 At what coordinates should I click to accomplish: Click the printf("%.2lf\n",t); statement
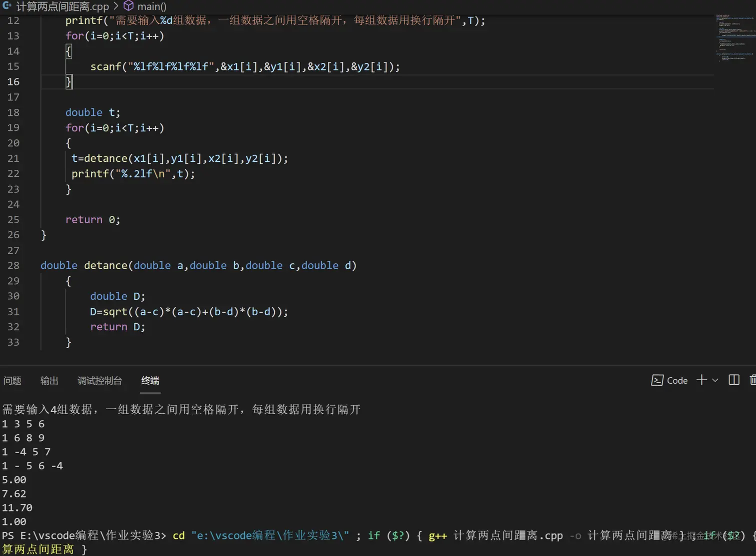click(x=133, y=174)
